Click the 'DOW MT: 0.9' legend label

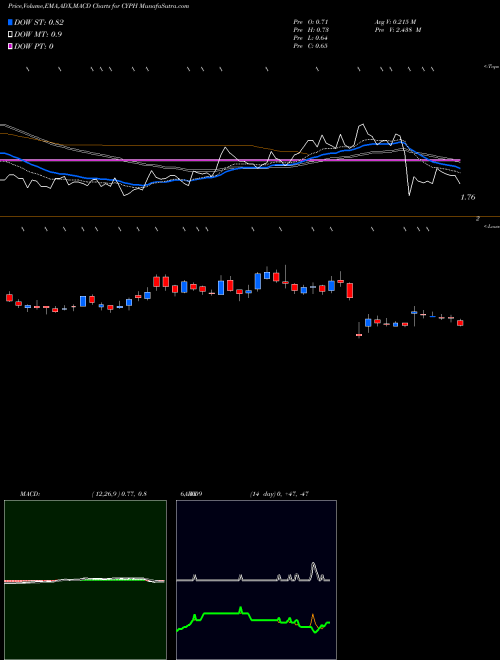38,34
